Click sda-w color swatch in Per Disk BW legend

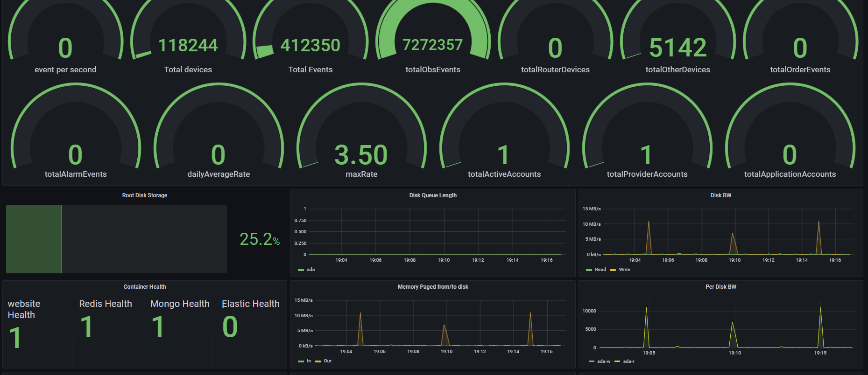(592, 361)
